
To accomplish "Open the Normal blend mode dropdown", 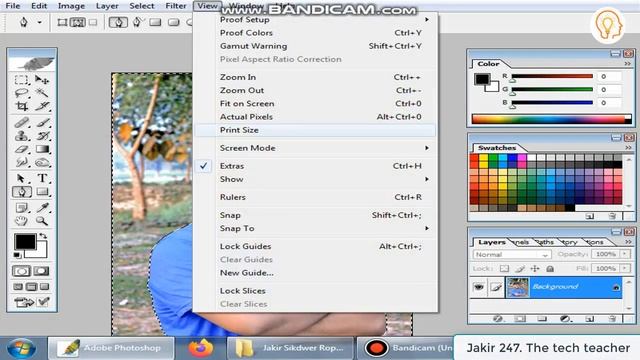I will click(x=512, y=254).
